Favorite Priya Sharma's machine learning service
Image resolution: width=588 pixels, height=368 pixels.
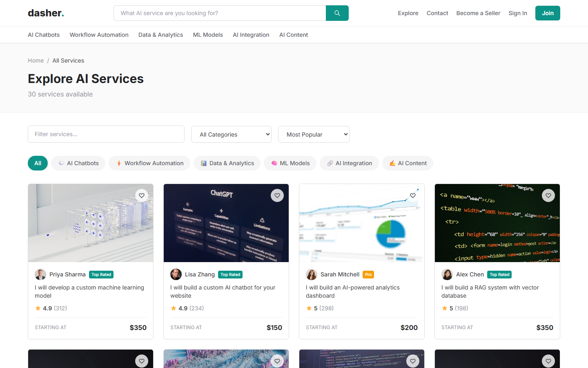142,195
